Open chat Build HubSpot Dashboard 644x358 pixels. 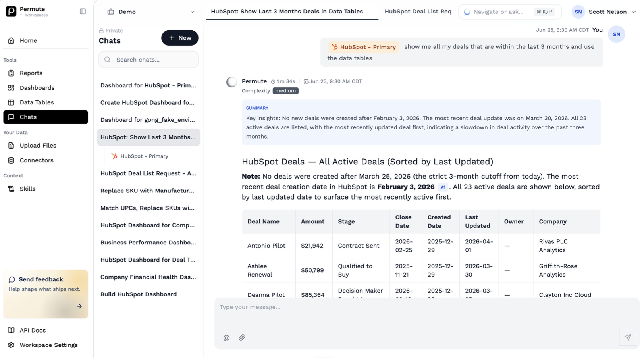click(x=148, y=294)
